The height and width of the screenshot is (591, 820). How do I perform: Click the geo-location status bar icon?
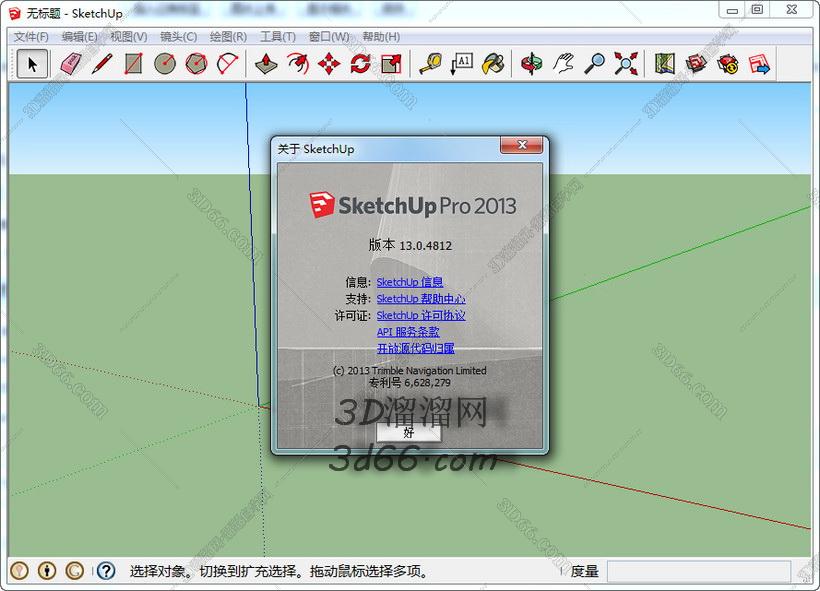[x=19, y=571]
